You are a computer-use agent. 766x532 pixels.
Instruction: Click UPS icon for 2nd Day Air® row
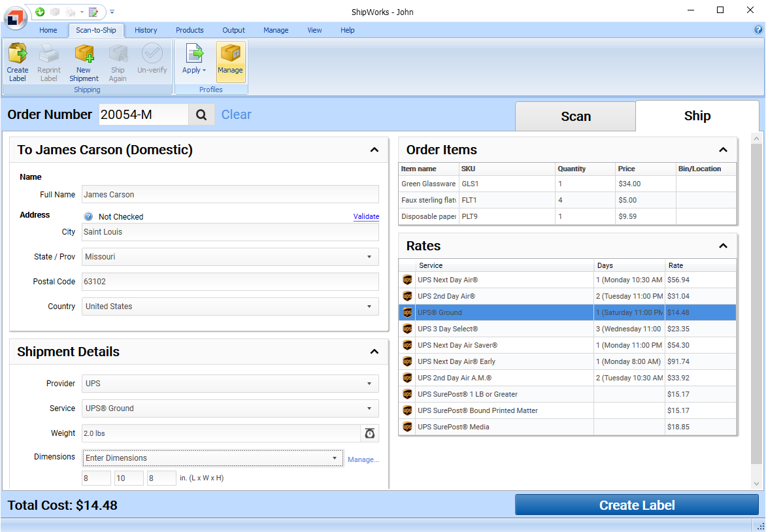pos(407,296)
